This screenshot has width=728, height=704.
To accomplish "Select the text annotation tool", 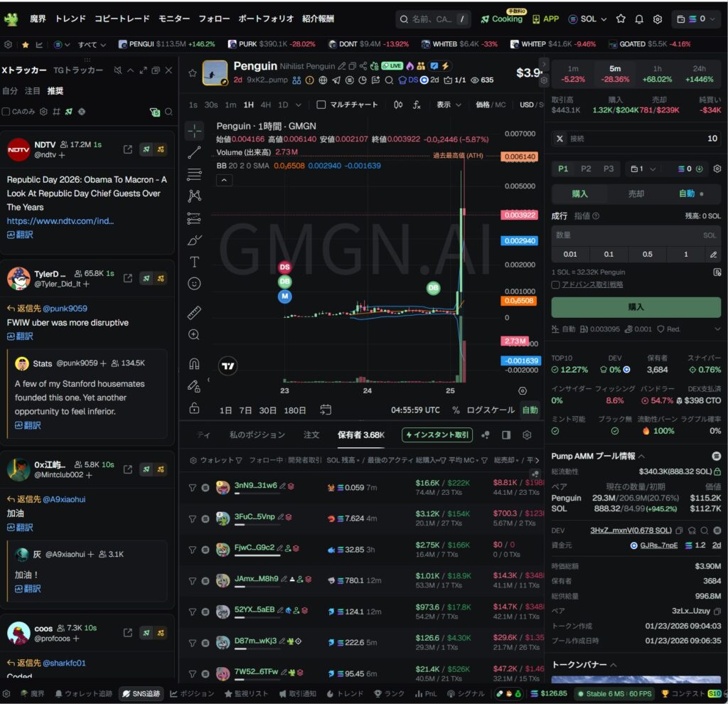I will pos(194,262).
